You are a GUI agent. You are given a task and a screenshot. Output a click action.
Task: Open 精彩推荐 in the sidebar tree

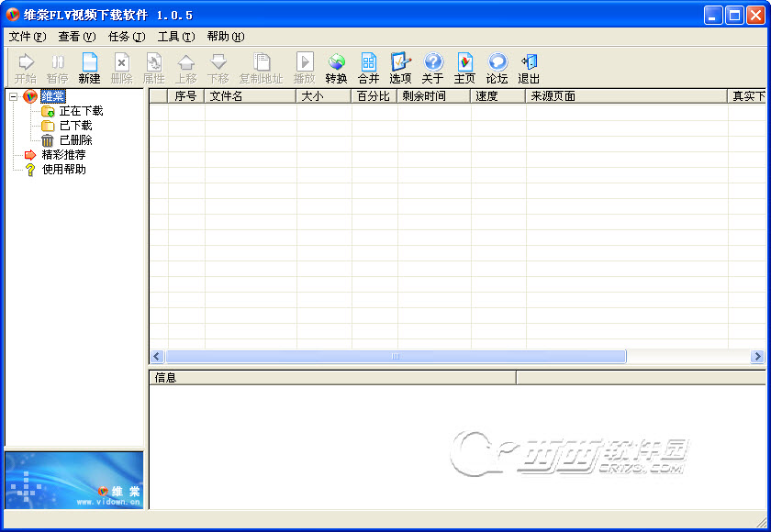click(64, 155)
